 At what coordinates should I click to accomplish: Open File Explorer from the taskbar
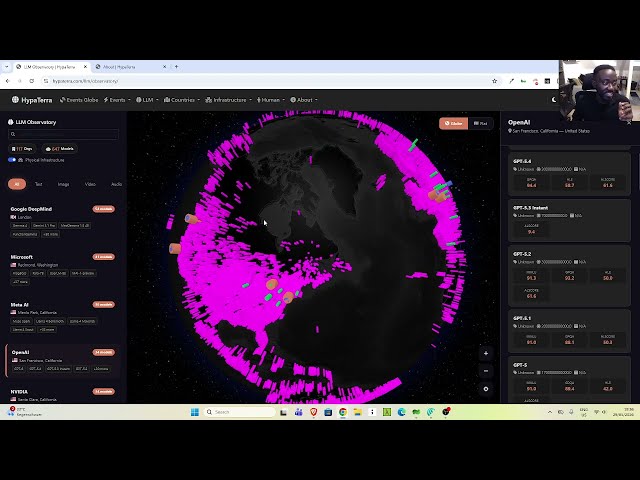pyautogui.click(x=358, y=412)
